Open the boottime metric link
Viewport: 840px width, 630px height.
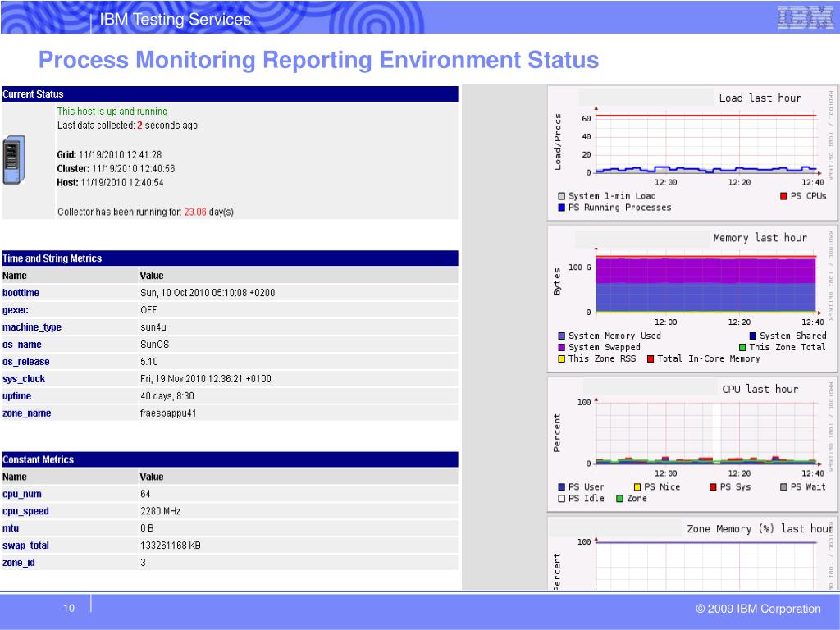tap(21, 293)
